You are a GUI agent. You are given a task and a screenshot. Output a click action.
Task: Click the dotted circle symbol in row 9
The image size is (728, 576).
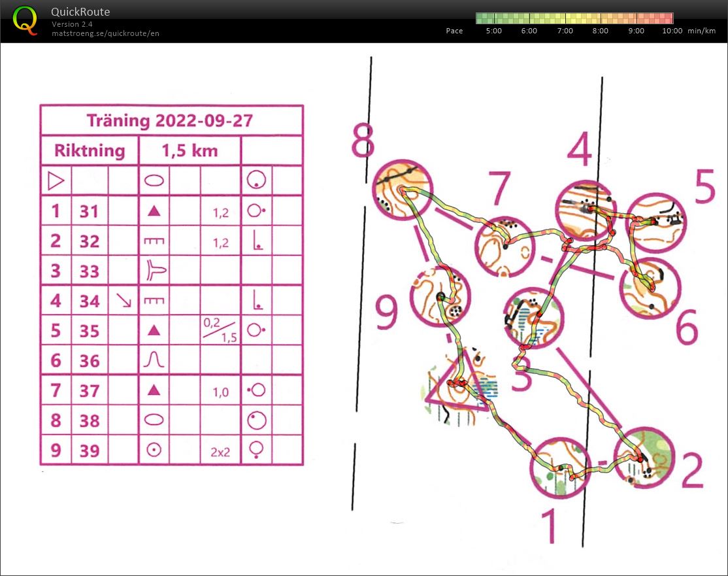[154, 450]
